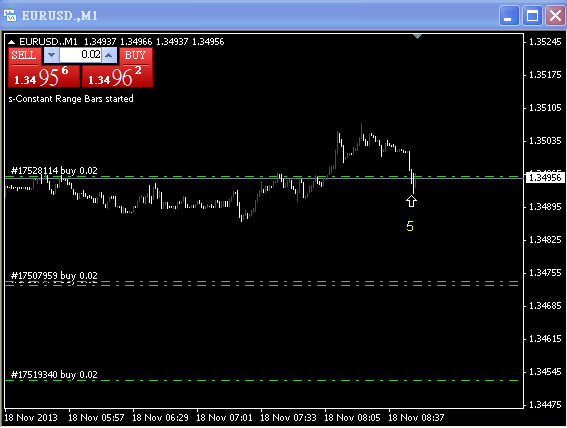Click the BUY one-click trading button
The image size is (567, 428).
pyautogui.click(x=136, y=56)
